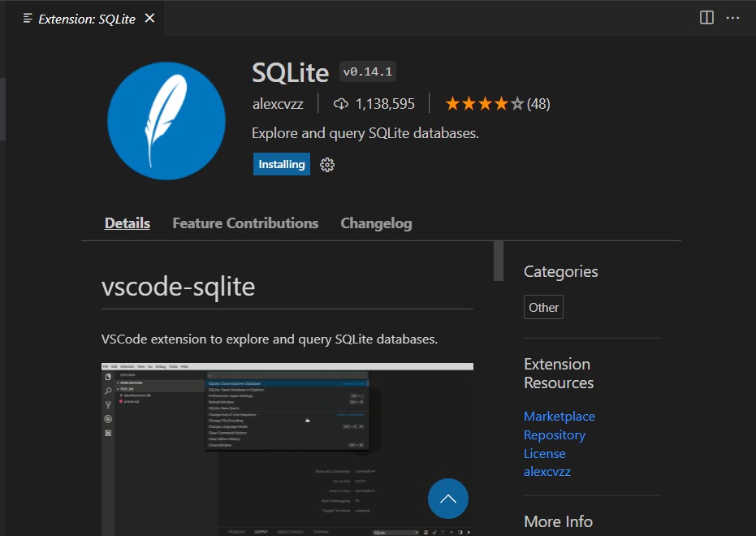Click the Other category badge
The image size is (756, 536).
pyautogui.click(x=542, y=306)
